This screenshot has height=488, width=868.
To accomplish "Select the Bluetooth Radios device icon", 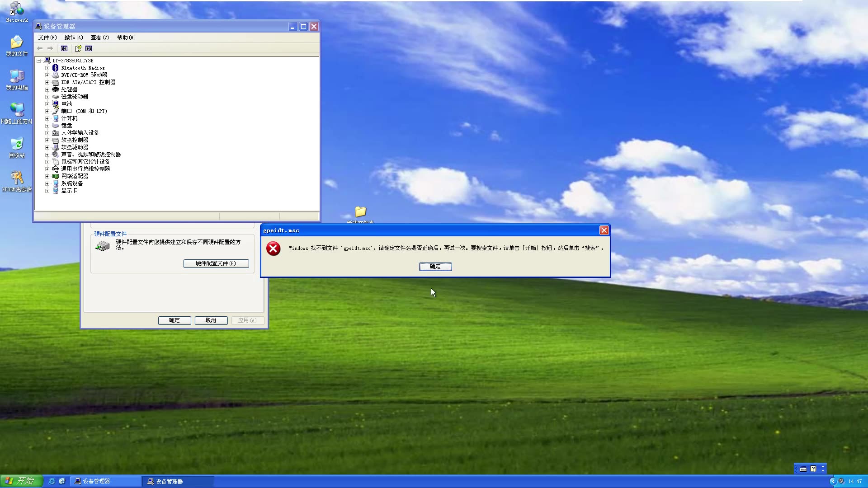I will 56,68.
